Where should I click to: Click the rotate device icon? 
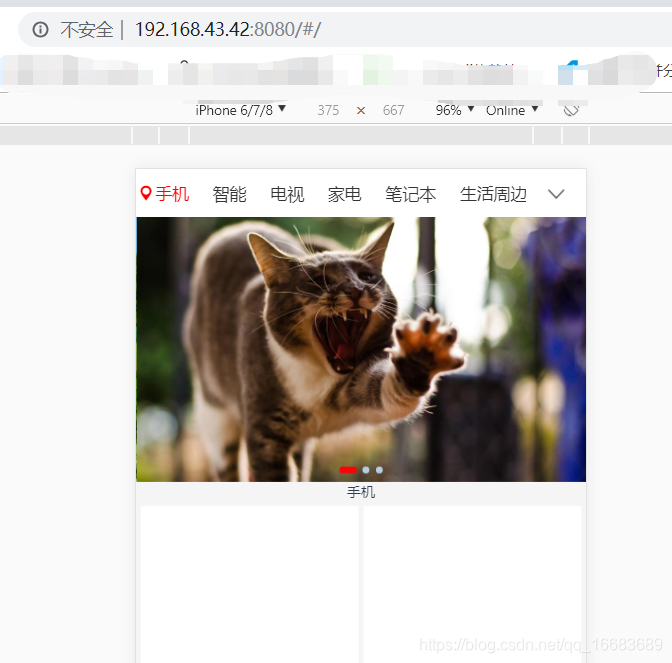(571, 110)
